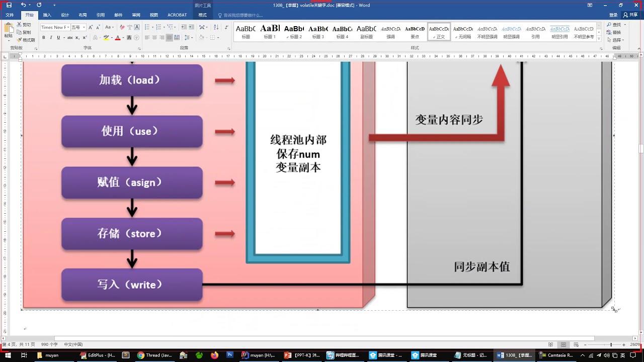Apply strikethrough (abc) formatting

(70, 38)
